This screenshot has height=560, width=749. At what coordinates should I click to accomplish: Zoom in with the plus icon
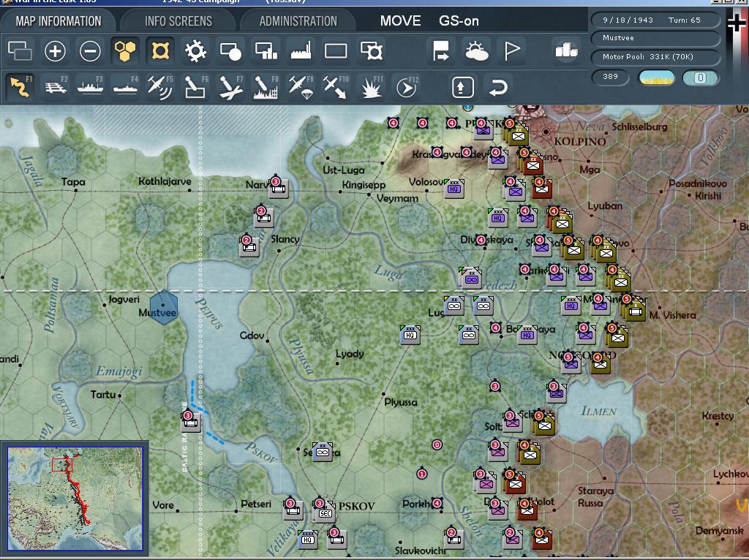55,50
